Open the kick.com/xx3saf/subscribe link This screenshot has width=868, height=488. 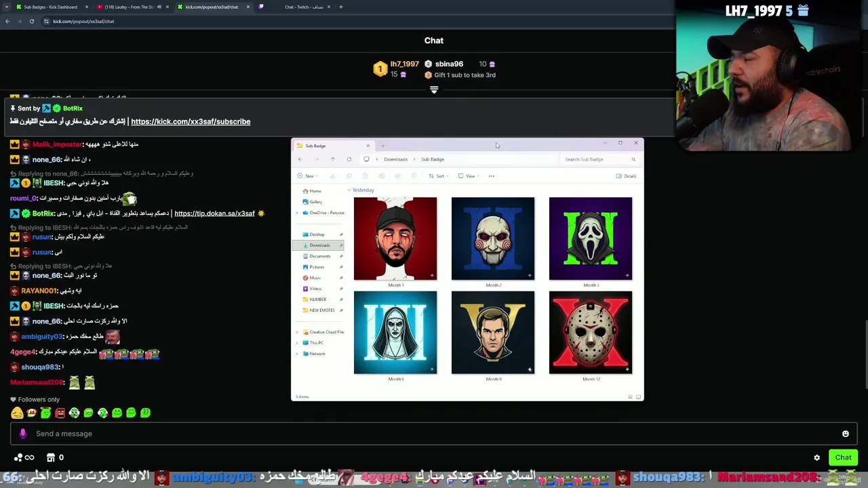coord(191,121)
